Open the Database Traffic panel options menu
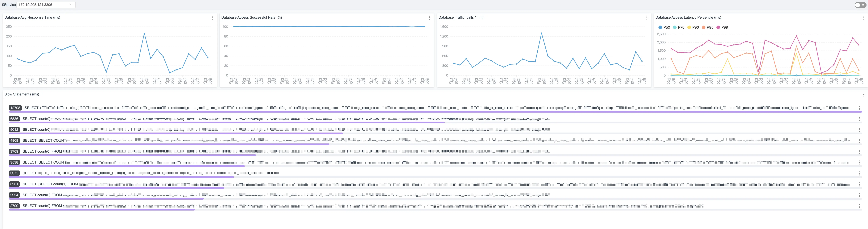 (647, 18)
